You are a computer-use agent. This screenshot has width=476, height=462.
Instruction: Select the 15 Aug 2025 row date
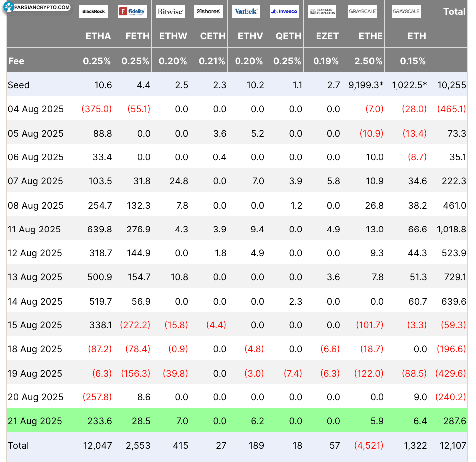point(35,325)
